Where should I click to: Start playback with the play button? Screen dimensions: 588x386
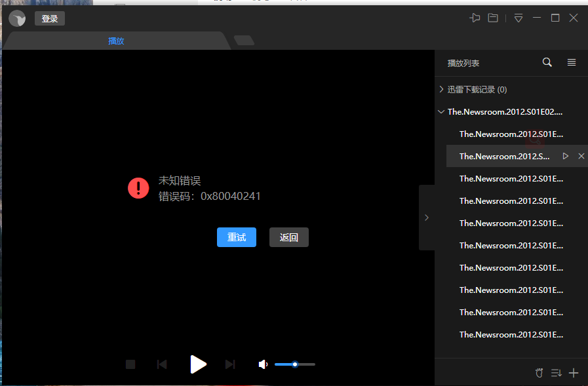click(198, 364)
